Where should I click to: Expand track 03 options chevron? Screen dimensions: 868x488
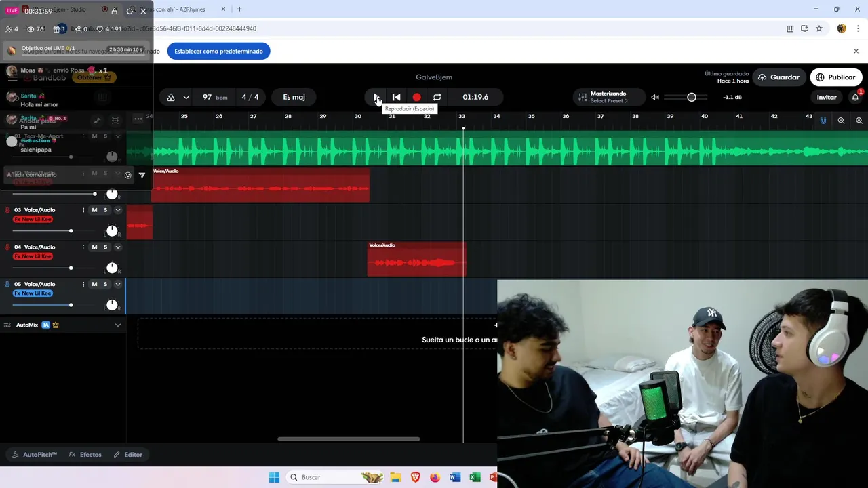117,210
